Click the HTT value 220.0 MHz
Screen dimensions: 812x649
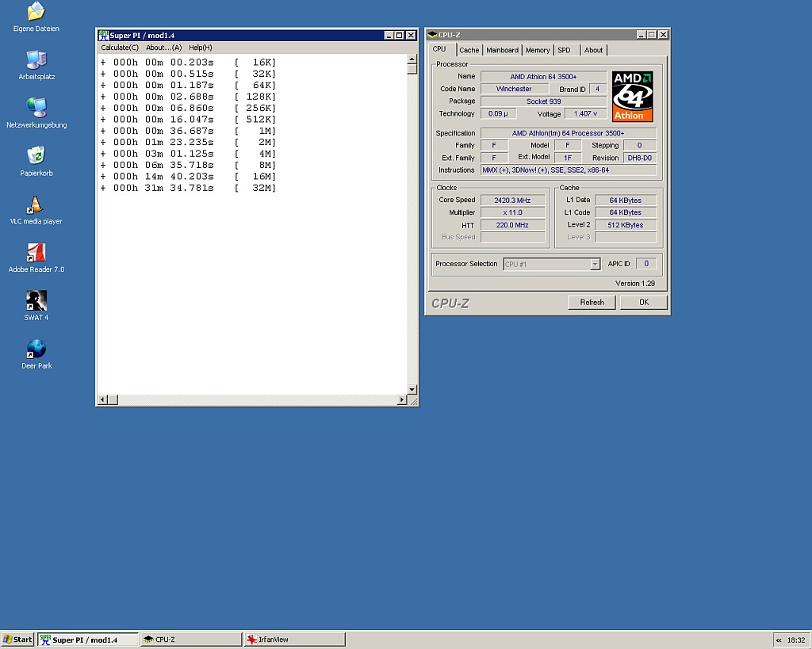tap(513, 225)
